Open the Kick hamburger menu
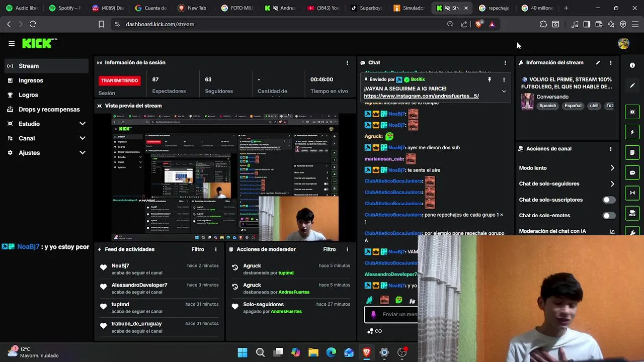This screenshot has width=644, height=362. click(12, 44)
